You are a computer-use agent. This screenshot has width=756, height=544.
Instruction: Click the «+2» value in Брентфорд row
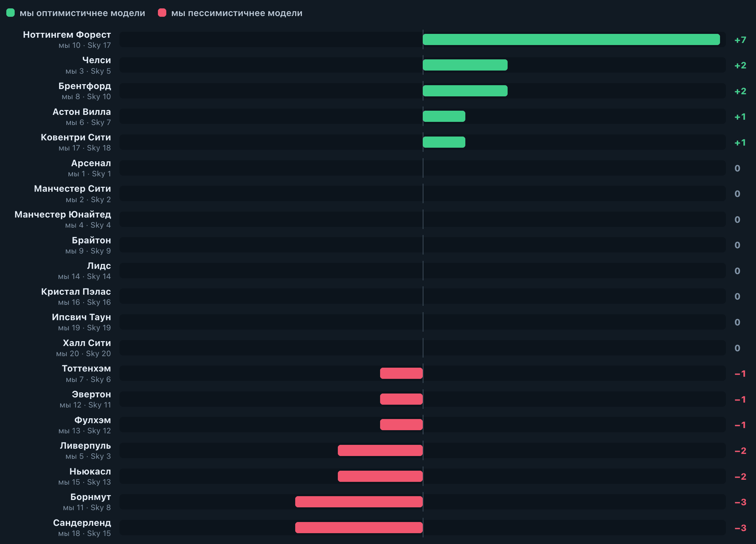click(740, 91)
